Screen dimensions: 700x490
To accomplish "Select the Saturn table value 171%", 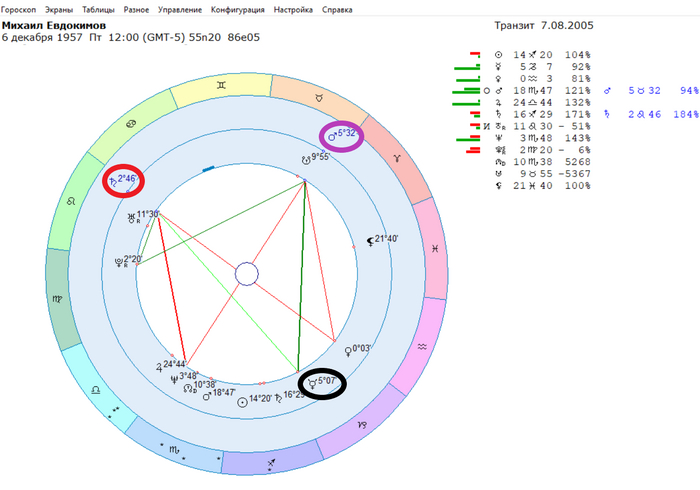I will click(x=578, y=114).
